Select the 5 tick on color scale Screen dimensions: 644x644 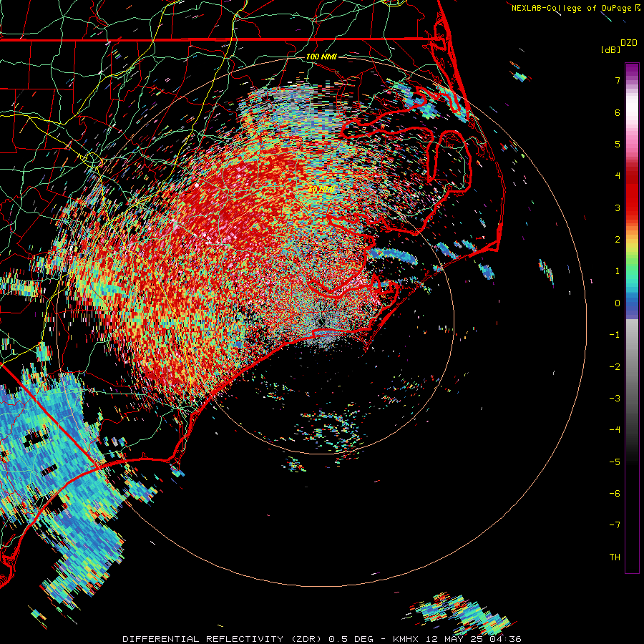618,144
